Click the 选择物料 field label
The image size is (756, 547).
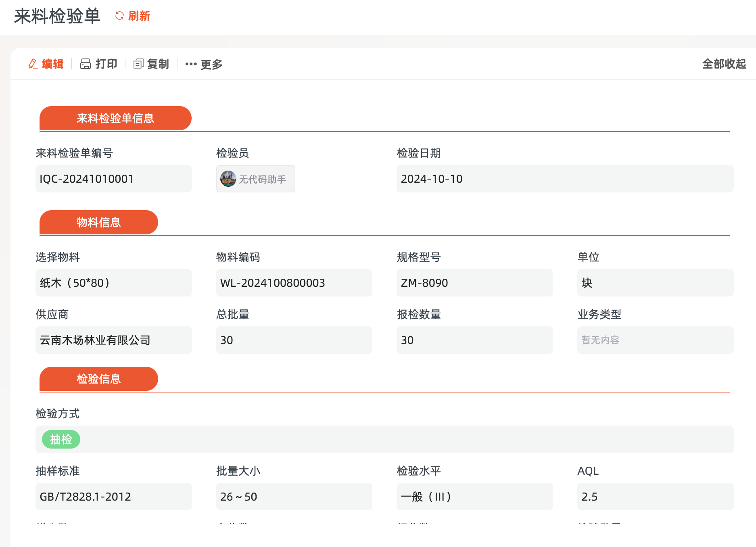tap(58, 257)
